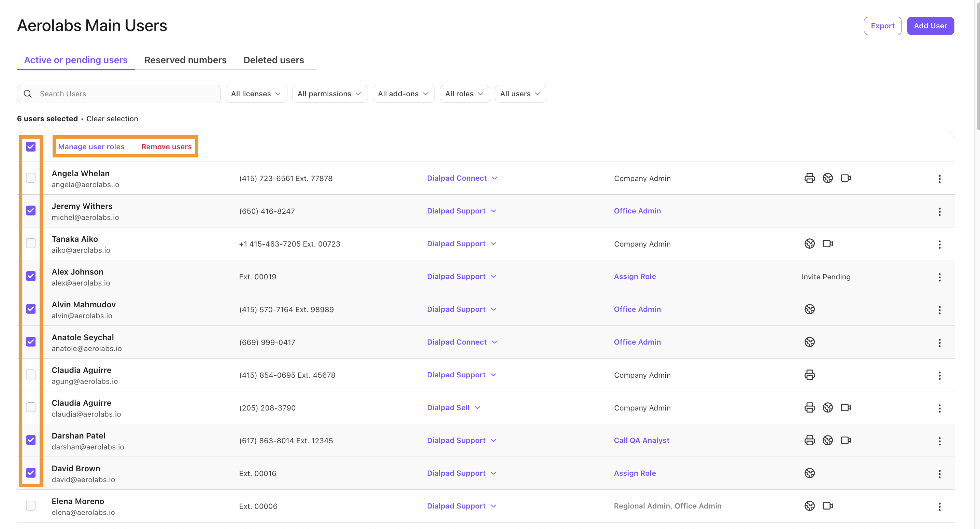The height and width of the screenshot is (529, 980).
Task: Click the fax printer icon in Angela Whelan's row
Action: tap(810, 178)
